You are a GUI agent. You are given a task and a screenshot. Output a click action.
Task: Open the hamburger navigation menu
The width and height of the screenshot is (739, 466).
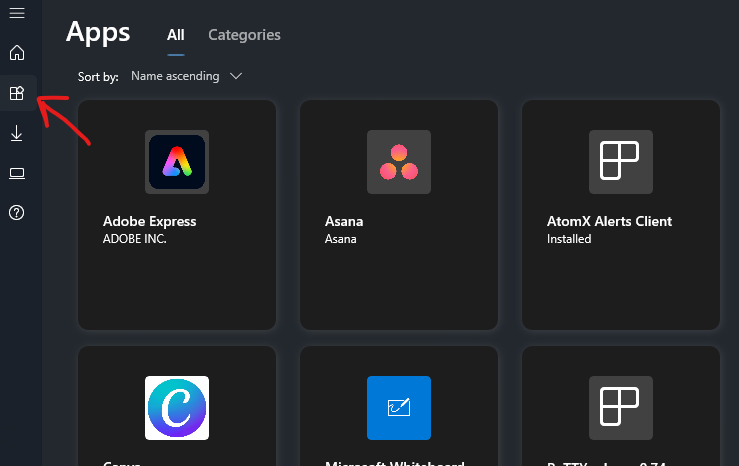[x=17, y=13]
